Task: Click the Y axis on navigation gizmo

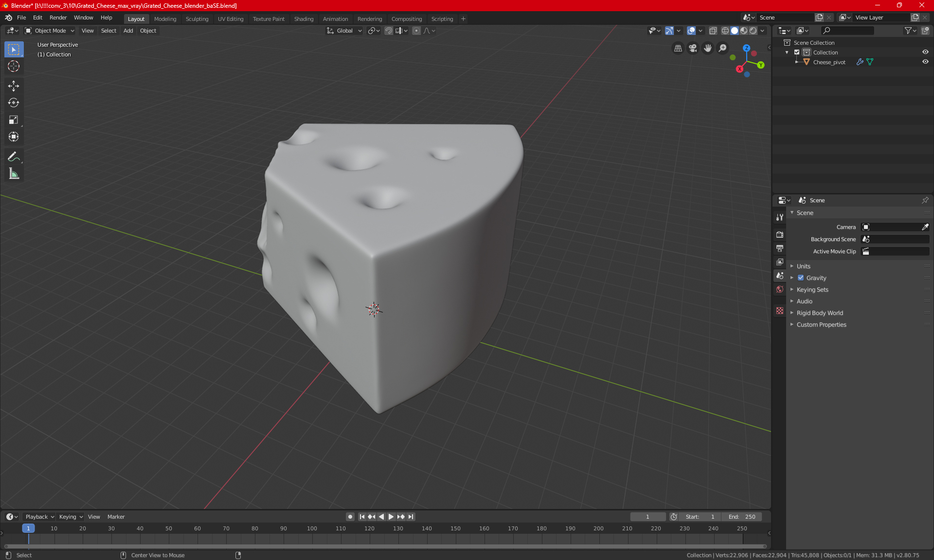Action: 761,65
